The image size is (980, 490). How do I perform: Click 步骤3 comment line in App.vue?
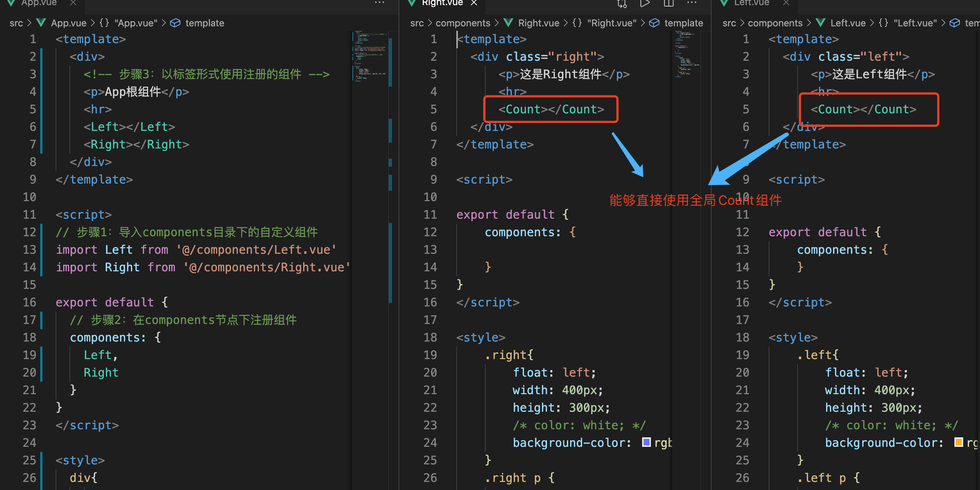pos(207,74)
